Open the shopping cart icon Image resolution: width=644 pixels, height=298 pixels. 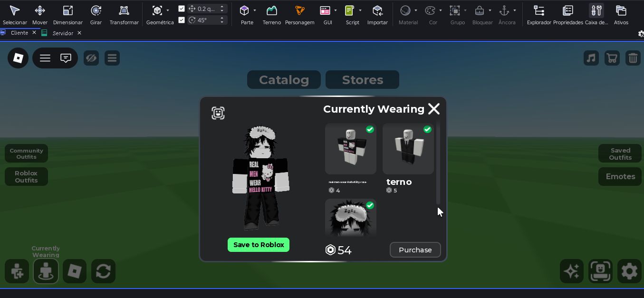click(612, 58)
